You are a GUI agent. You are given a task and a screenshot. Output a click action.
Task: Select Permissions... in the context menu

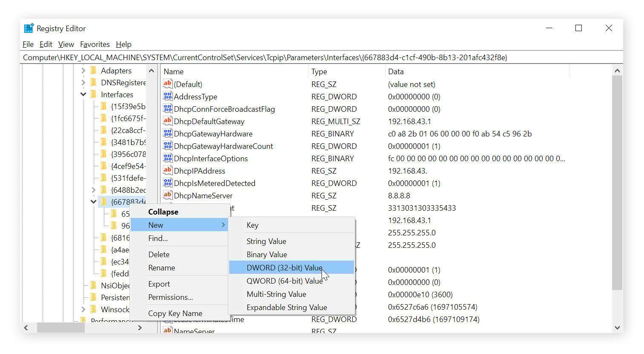(x=179, y=297)
